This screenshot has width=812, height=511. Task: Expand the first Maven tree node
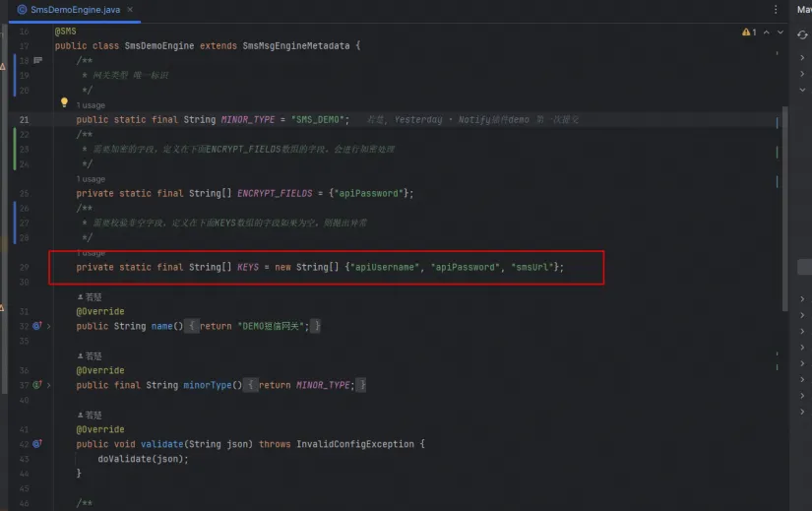tap(803, 58)
